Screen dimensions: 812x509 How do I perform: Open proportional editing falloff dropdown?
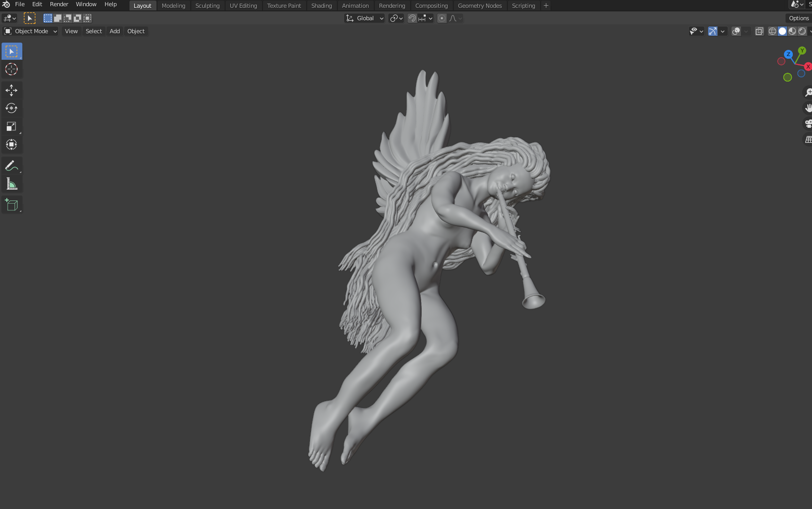[x=455, y=18]
